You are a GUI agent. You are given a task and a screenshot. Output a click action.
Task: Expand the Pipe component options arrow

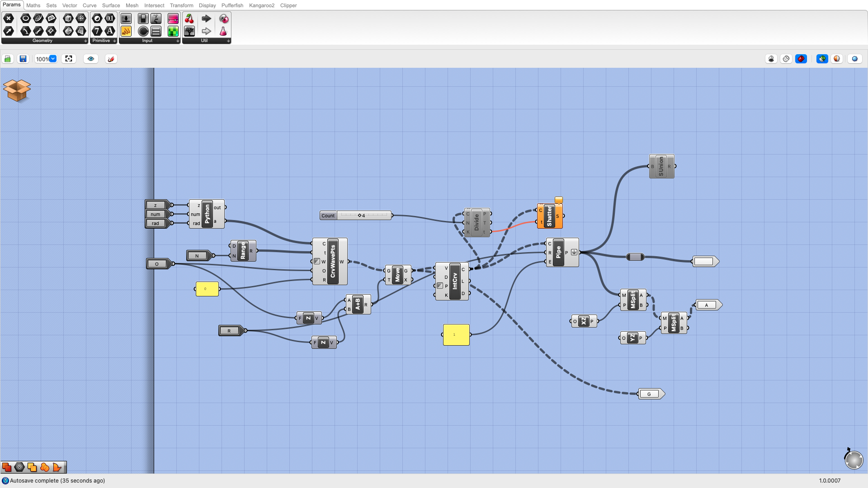574,253
